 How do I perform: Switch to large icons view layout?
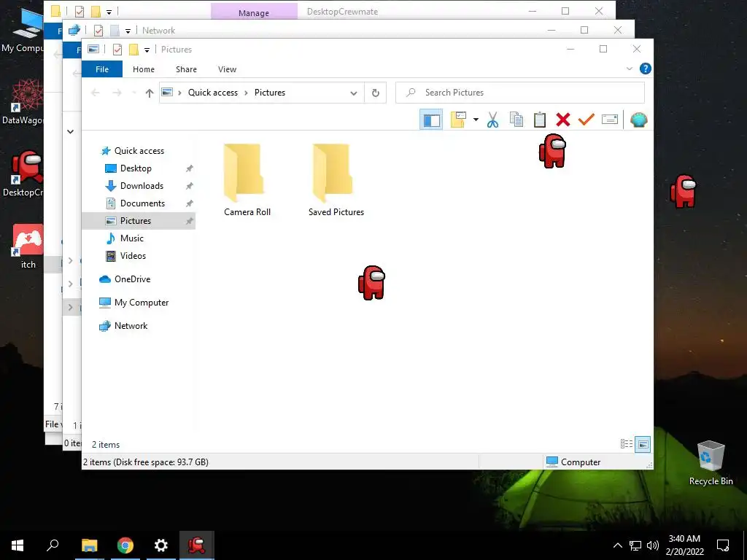(643, 444)
